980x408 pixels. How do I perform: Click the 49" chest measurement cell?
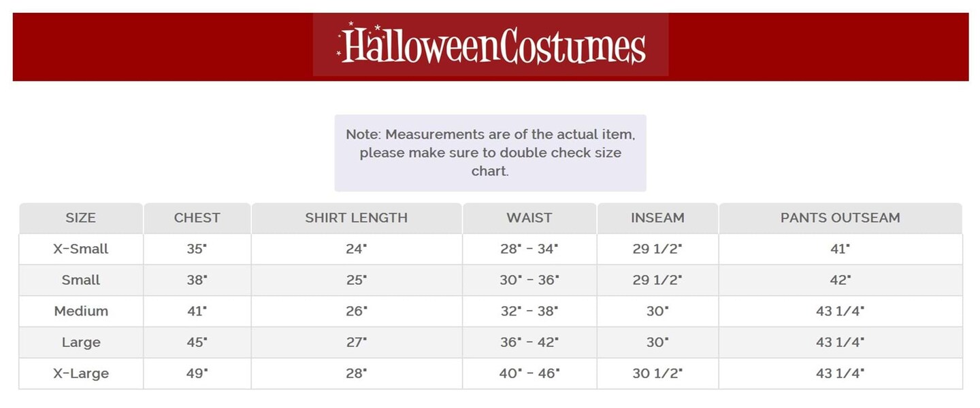197,374
